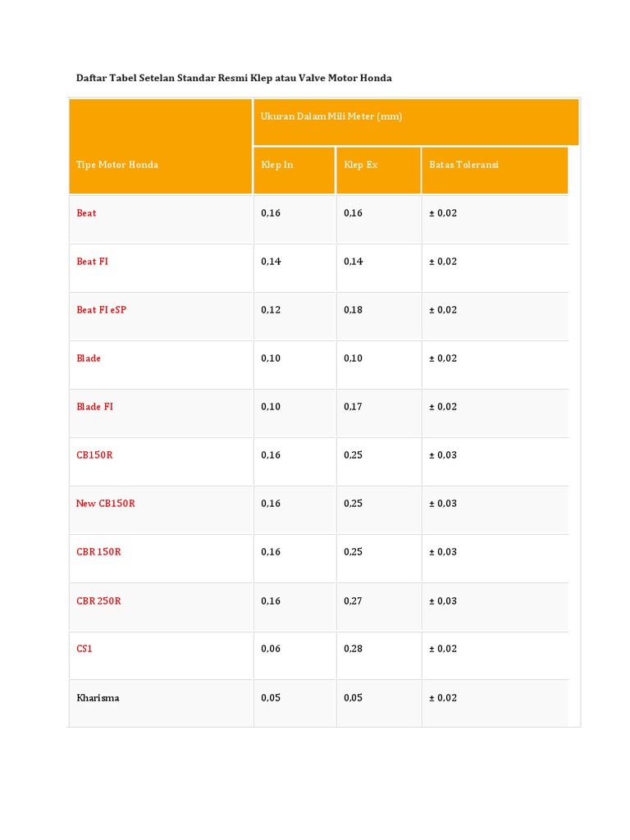This screenshot has width=630, height=840.
Task: Select the Klep Ex column header
Action: tap(361, 165)
